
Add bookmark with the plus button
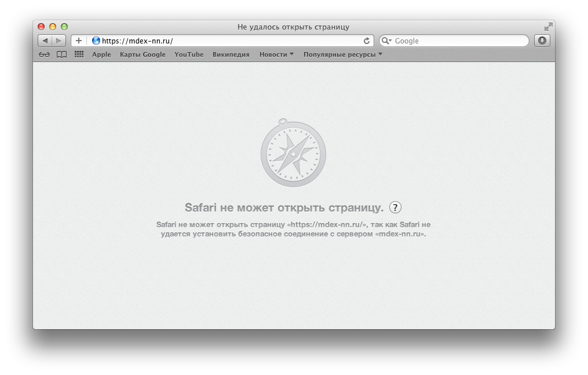[x=79, y=41]
